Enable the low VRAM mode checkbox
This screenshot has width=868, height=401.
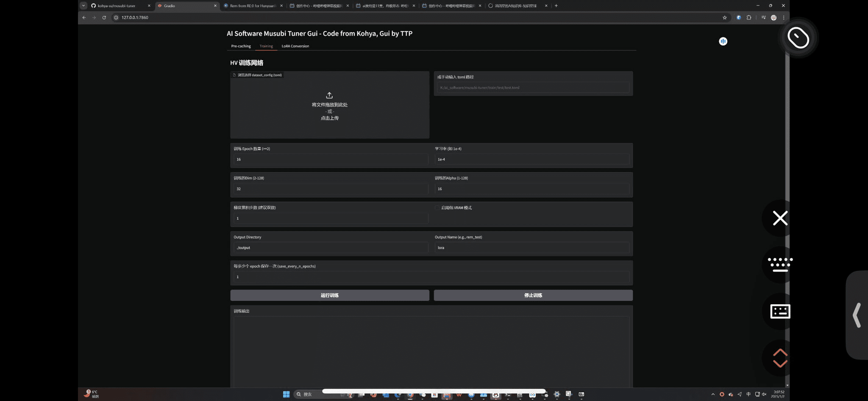click(437, 208)
